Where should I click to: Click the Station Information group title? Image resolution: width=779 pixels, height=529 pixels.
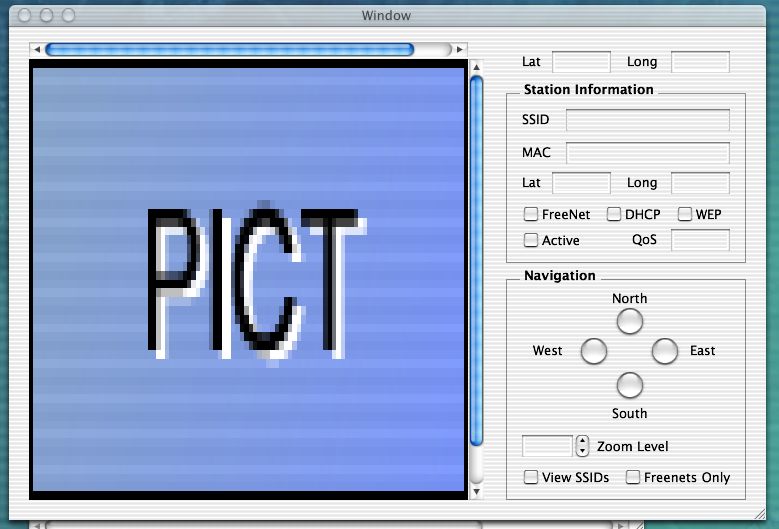589,89
